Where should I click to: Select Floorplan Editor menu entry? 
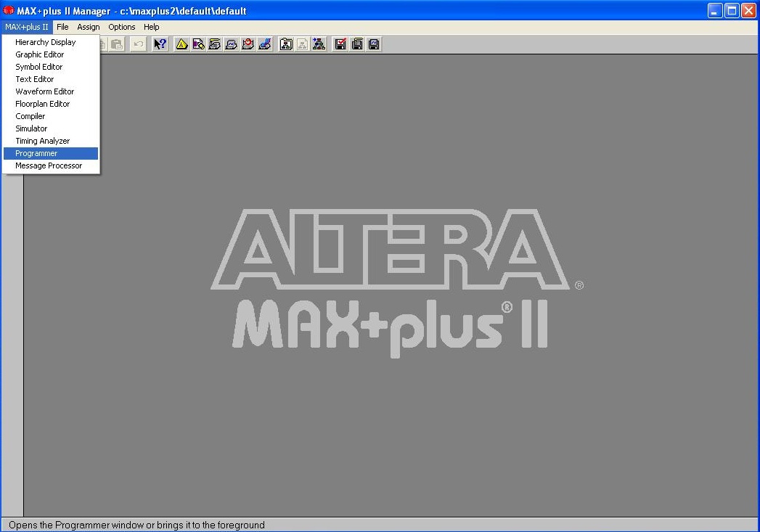coord(51,105)
